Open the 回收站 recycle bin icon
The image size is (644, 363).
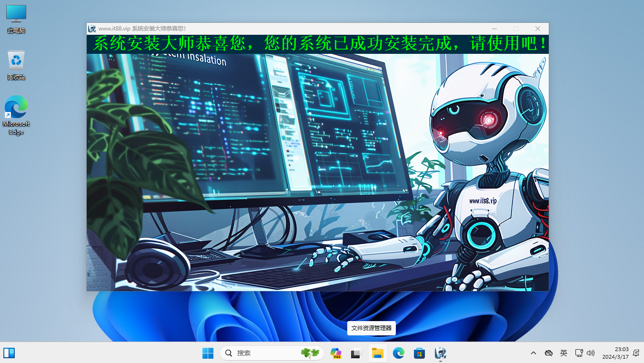pyautogui.click(x=16, y=65)
